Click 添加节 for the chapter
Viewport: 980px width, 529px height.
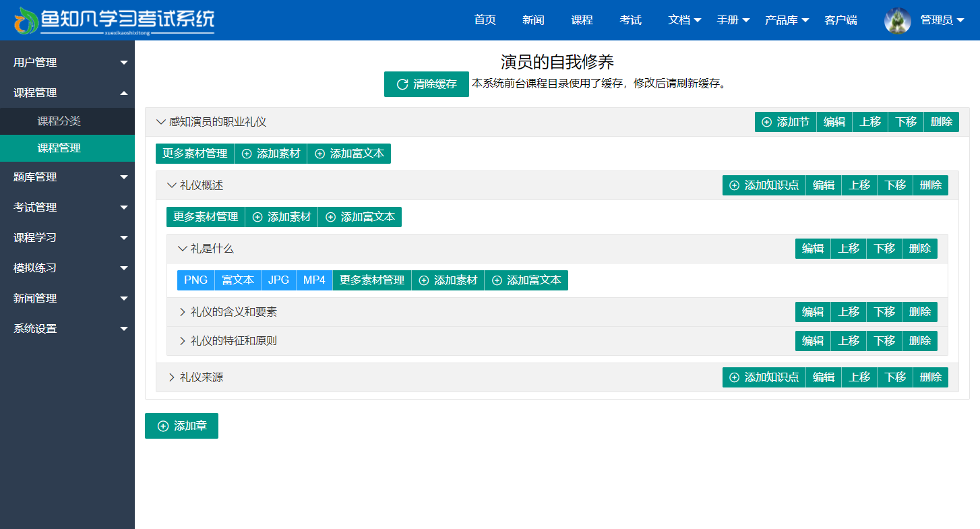pyautogui.click(x=785, y=122)
